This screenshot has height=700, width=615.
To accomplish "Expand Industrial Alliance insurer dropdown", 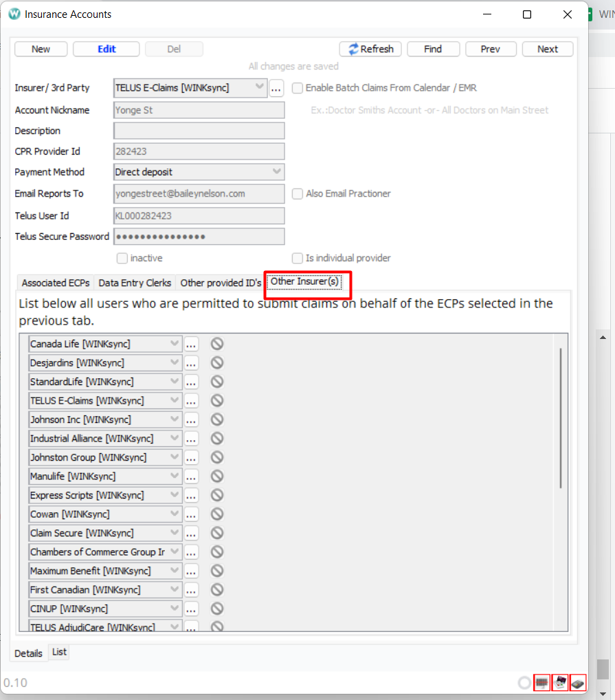I will point(175,439).
